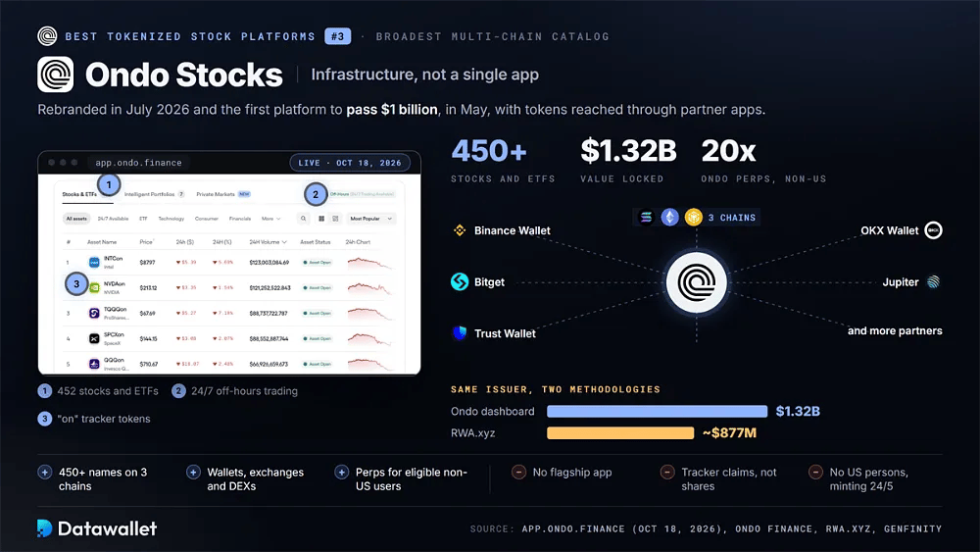The width and height of the screenshot is (980, 552).
Task: Click the 20x Ondo perps stat
Action: click(x=763, y=161)
